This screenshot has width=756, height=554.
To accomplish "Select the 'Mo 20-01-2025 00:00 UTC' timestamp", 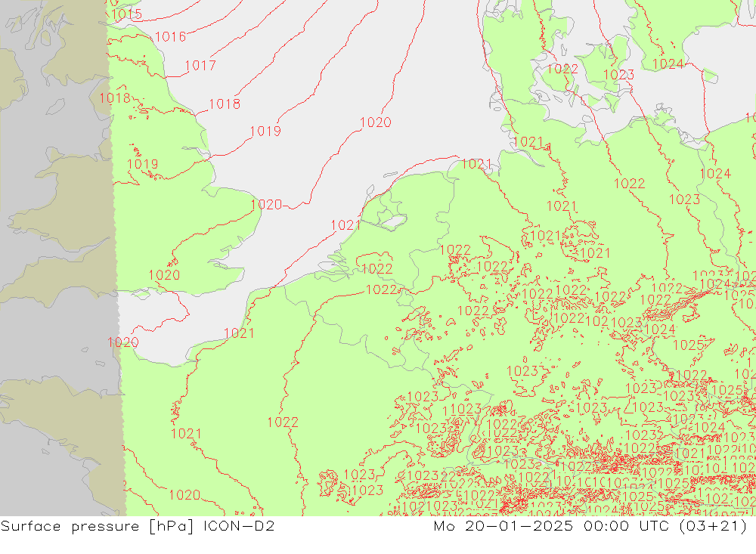I will pos(551,525).
